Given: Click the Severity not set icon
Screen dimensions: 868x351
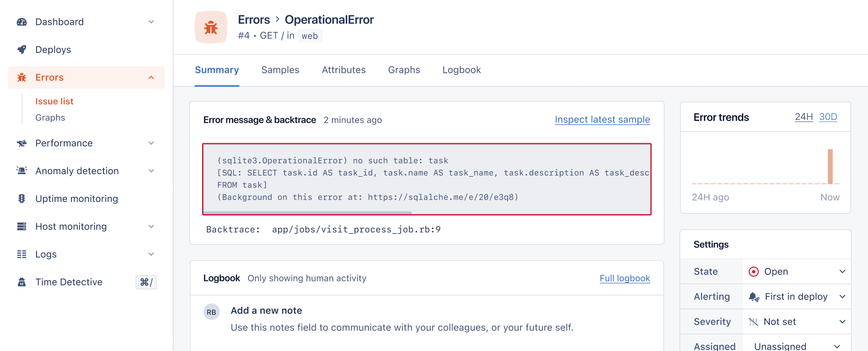Looking at the screenshot, I should pyautogui.click(x=753, y=322).
